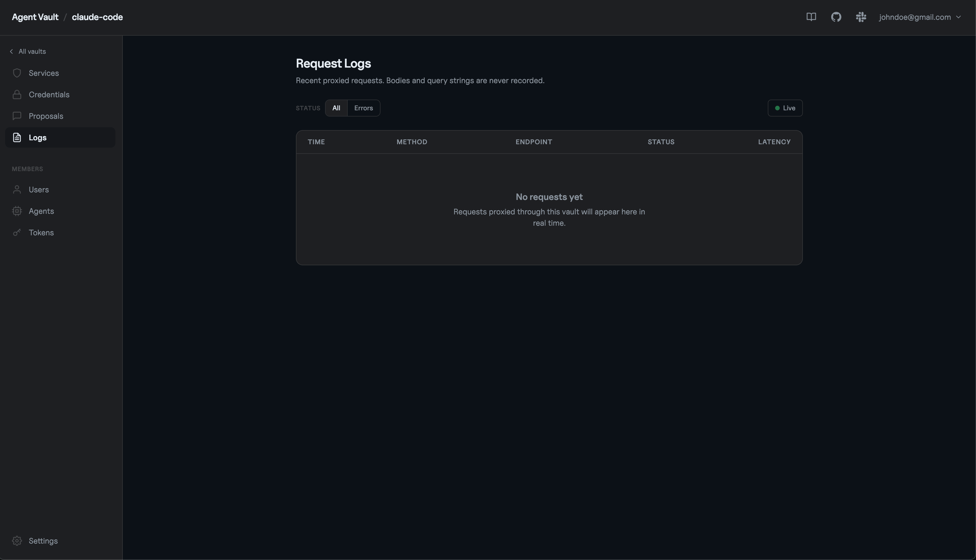This screenshot has width=976, height=560.
Task: Select Logs in the sidebar
Action: coord(60,138)
